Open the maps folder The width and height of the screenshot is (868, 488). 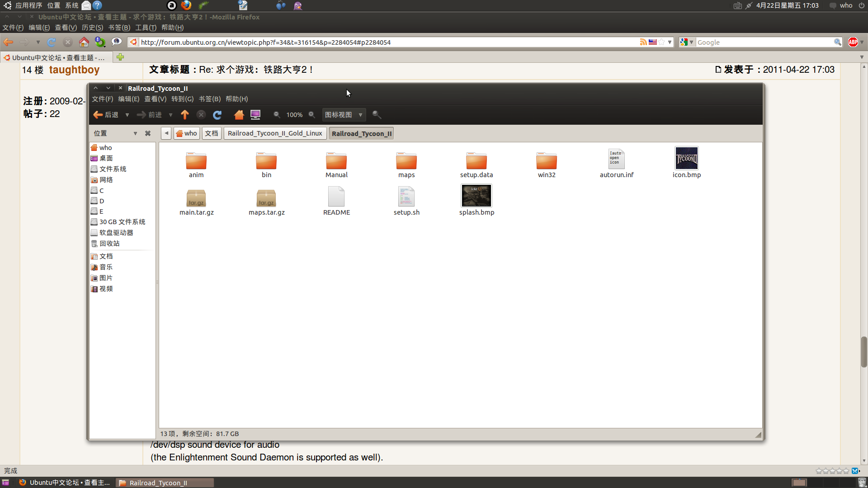pos(406,165)
